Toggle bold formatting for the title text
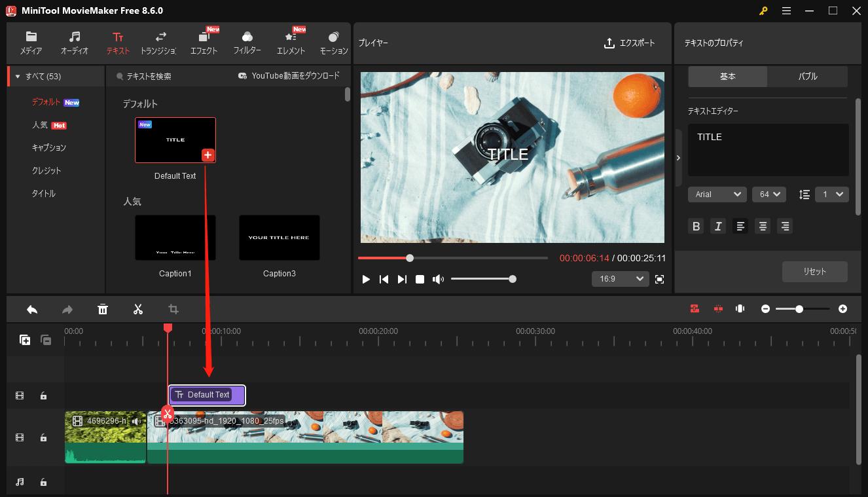This screenshot has width=868, height=497. 696,226
